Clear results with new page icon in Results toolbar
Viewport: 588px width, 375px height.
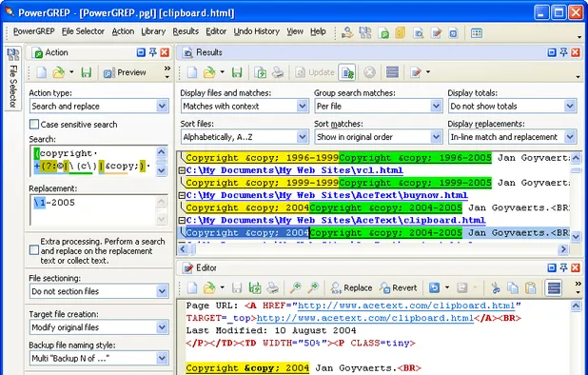(x=192, y=72)
